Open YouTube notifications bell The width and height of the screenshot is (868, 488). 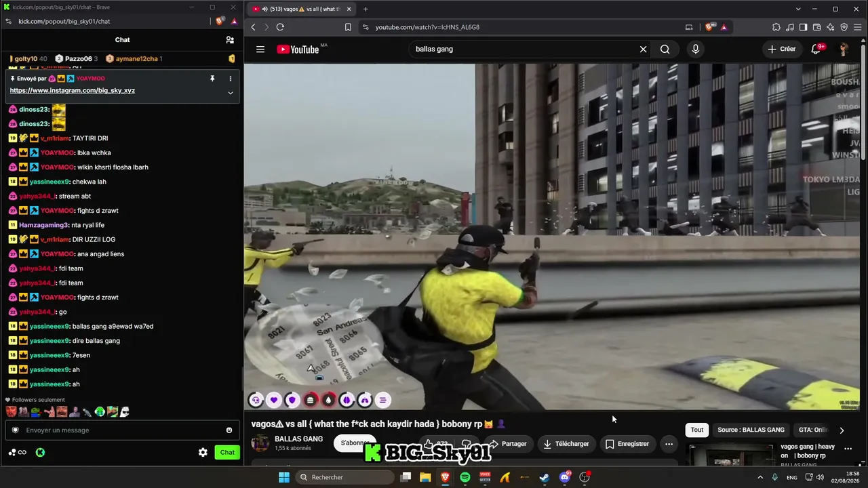[816, 49]
